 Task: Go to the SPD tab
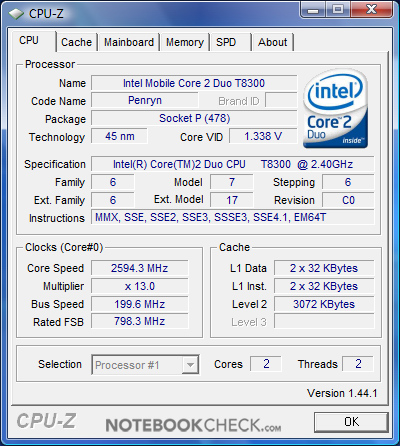(230, 42)
